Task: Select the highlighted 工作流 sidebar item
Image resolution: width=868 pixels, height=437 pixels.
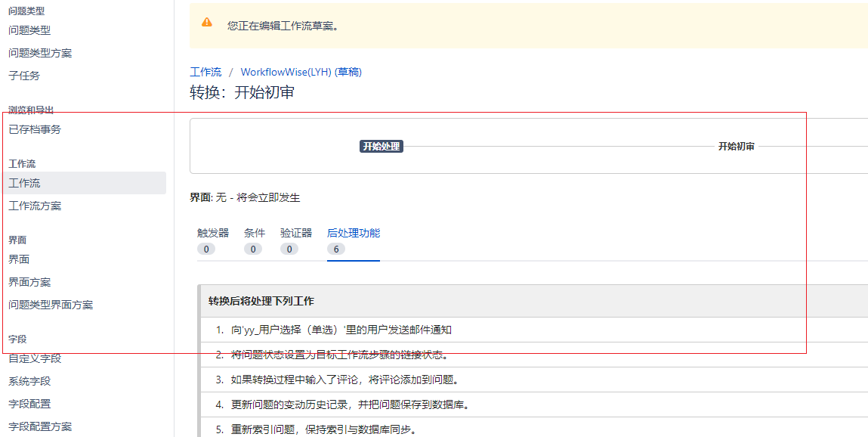Action: pos(24,183)
